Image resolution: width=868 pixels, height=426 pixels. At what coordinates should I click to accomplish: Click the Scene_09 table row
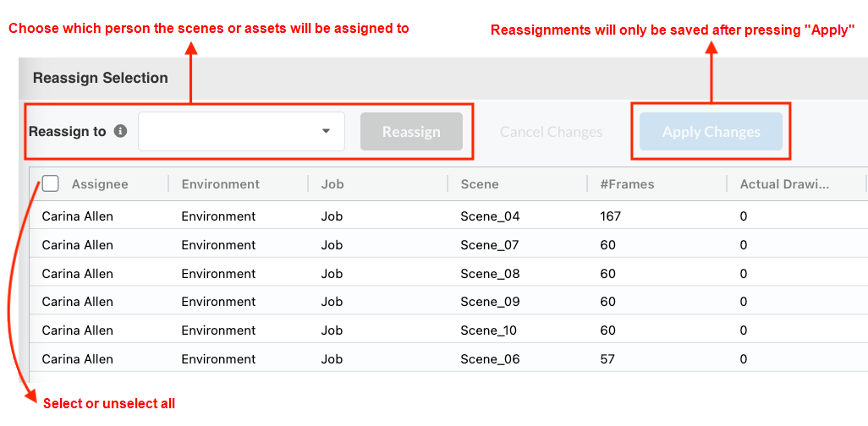point(490,302)
